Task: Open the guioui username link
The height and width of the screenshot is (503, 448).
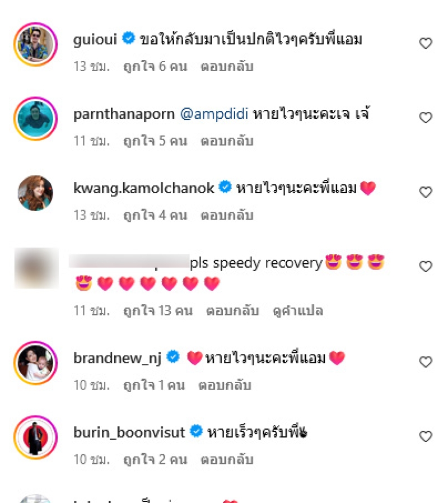Action: [95, 39]
